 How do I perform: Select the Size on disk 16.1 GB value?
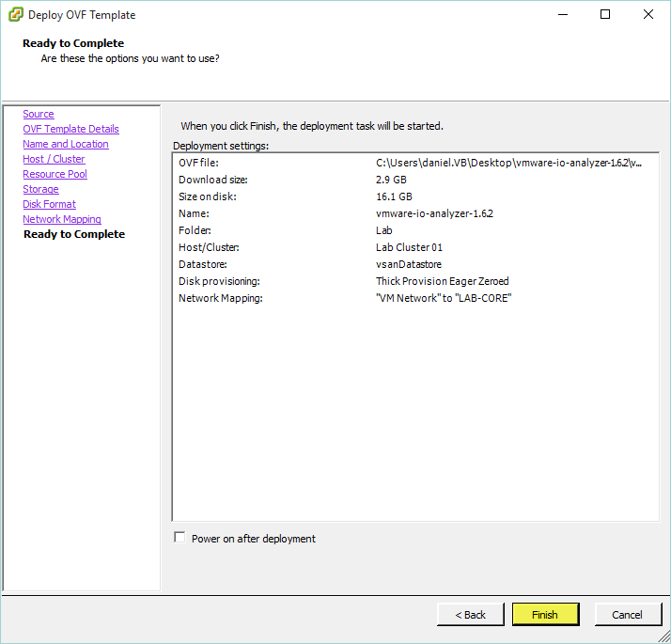coord(394,196)
